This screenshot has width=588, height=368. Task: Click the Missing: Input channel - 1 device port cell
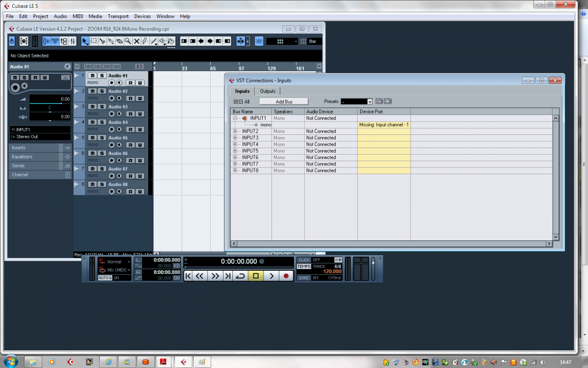pos(384,125)
